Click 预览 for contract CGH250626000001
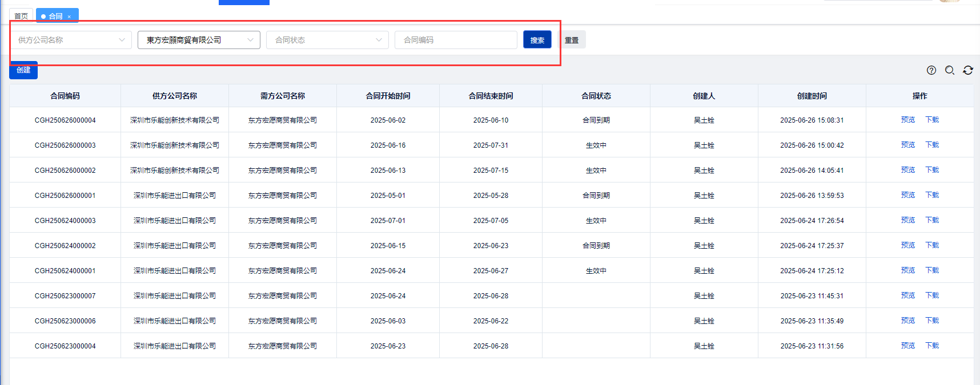Viewport: 980px width, 385px height. click(x=907, y=195)
